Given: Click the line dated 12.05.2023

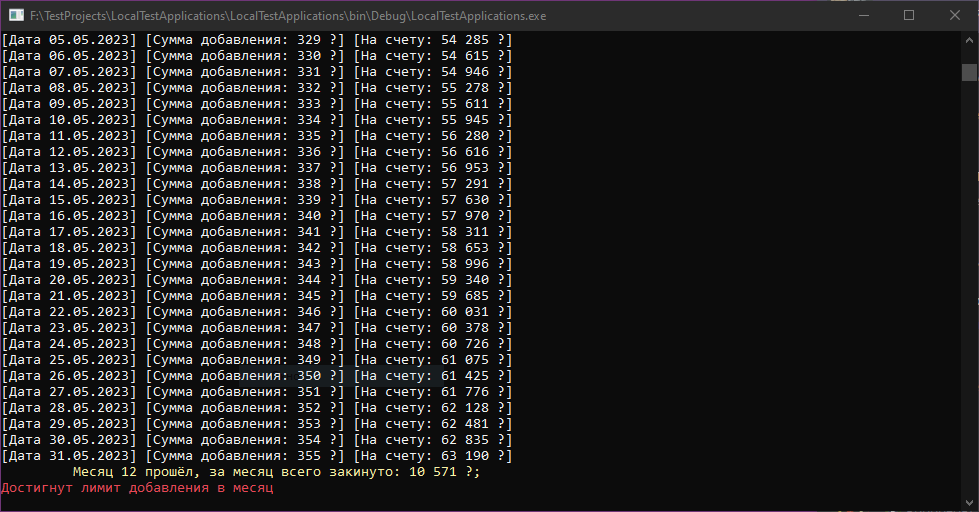Looking at the screenshot, I should coord(257,152).
